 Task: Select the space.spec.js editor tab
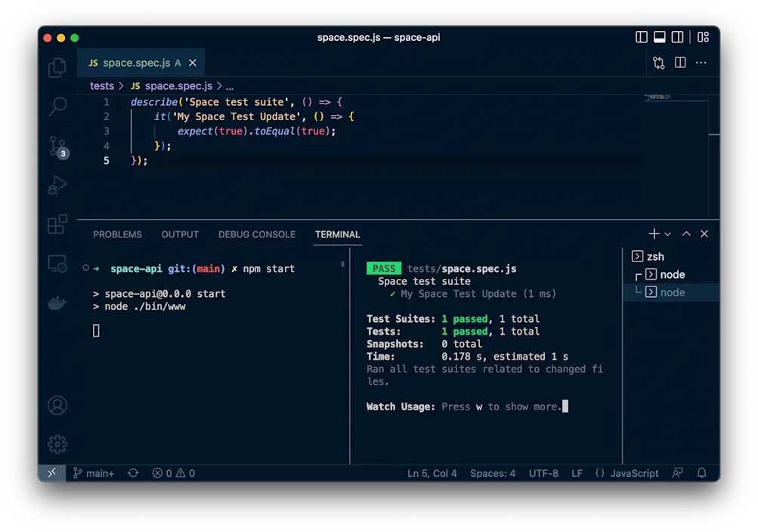click(x=141, y=63)
